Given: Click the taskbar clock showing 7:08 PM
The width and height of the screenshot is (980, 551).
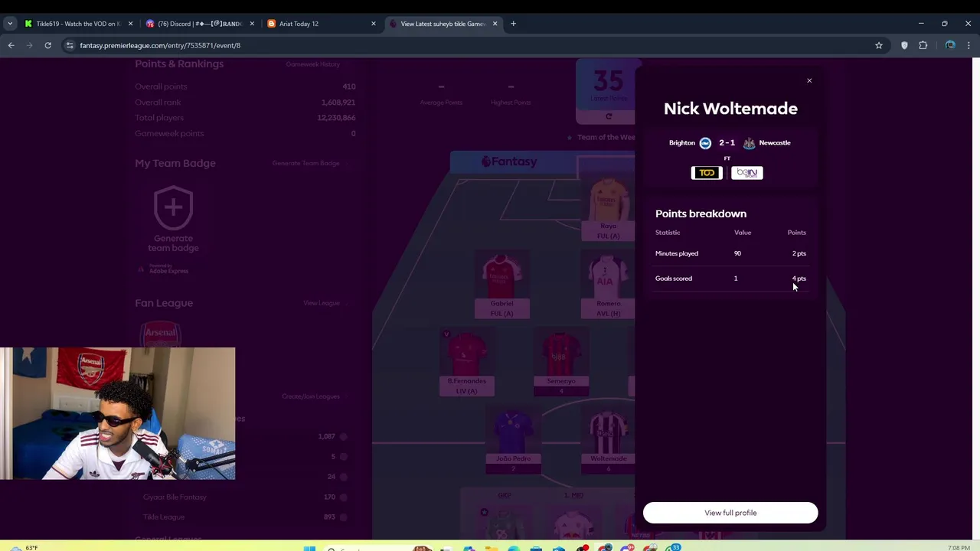Looking at the screenshot, I should pyautogui.click(x=959, y=548).
